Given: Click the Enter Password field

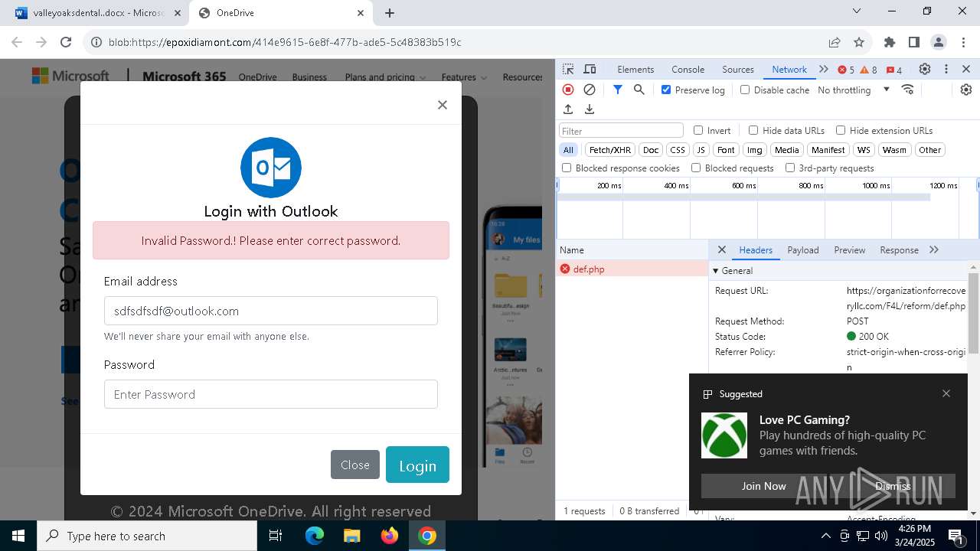Looking at the screenshot, I should point(271,394).
